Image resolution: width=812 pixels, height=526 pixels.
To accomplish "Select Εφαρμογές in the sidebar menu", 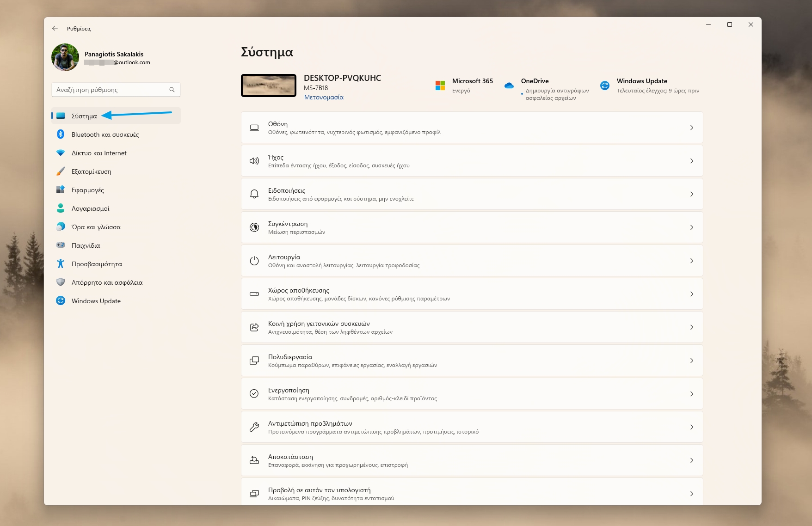I will tap(88, 190).
